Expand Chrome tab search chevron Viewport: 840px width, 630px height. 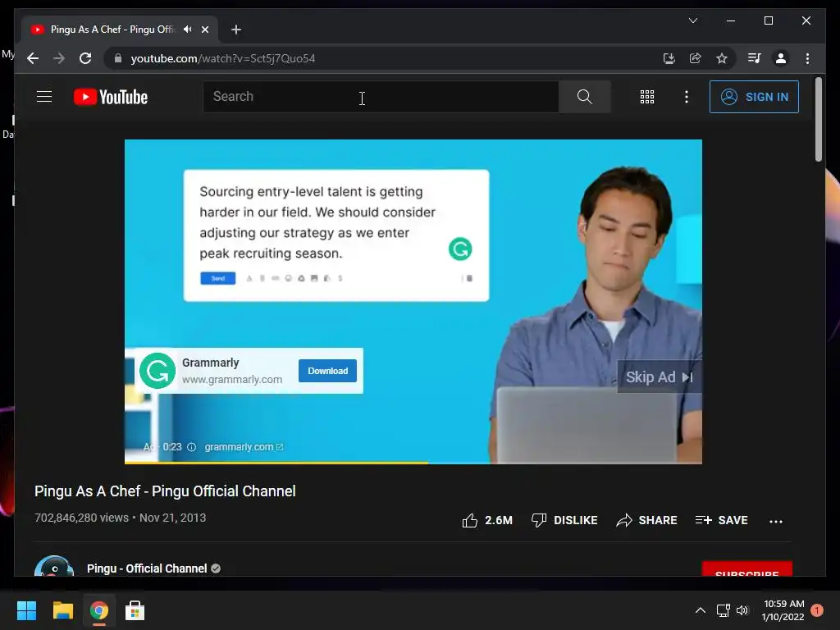tap(692, 21)
